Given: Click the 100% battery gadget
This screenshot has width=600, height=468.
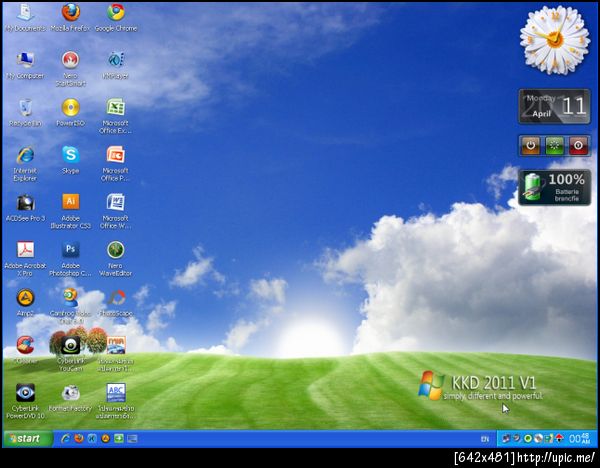Looking at the screenshot, I should tap(554, 187).
